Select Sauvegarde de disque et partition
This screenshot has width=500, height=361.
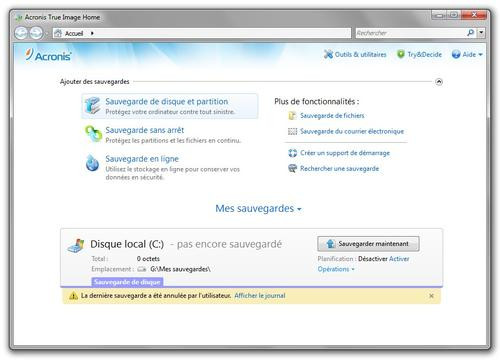click(x=170, y=106)
